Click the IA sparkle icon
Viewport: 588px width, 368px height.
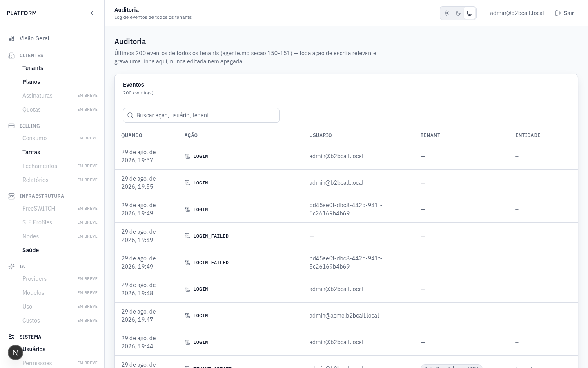pos(11,267)
